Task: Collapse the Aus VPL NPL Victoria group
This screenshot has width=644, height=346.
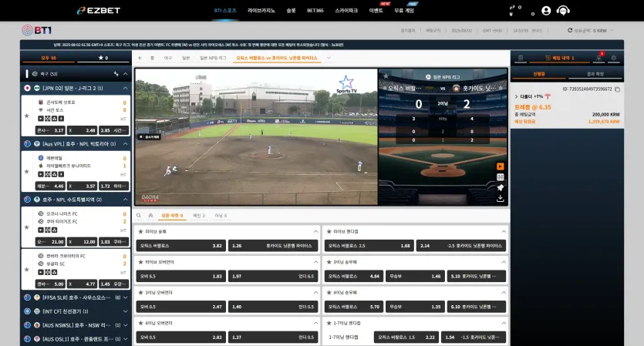Action: pos(125,144)
